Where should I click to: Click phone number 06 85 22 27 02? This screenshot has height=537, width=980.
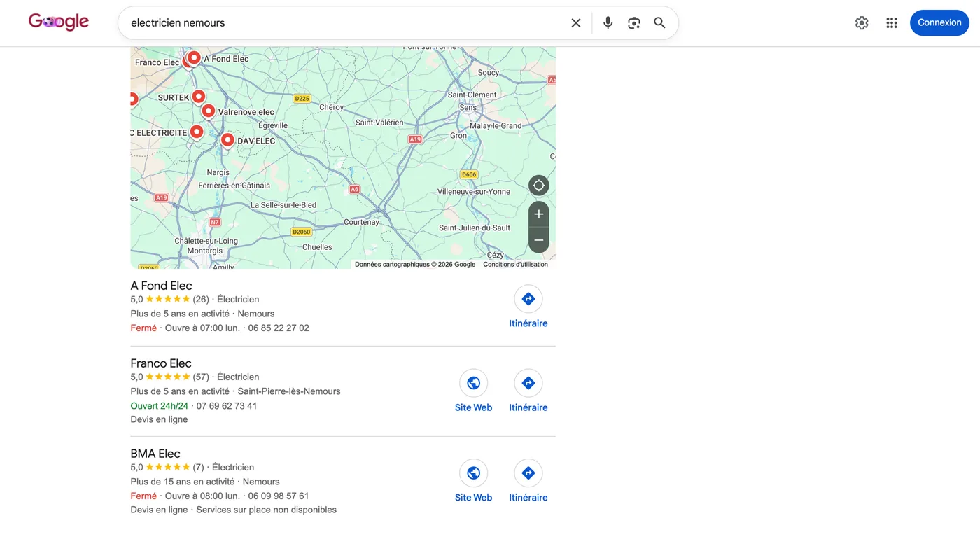coord(279,328)
